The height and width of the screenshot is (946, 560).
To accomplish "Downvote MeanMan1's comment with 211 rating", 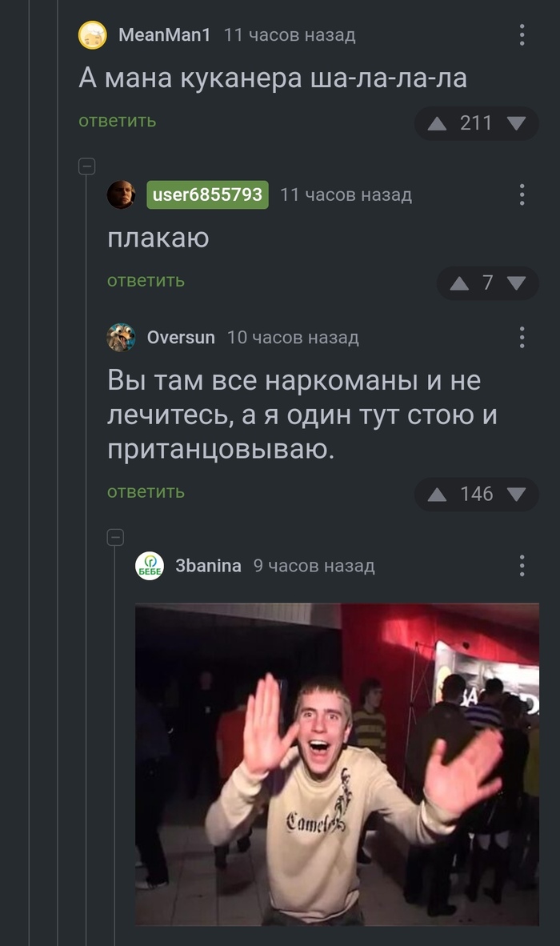I will click(517, 124).
